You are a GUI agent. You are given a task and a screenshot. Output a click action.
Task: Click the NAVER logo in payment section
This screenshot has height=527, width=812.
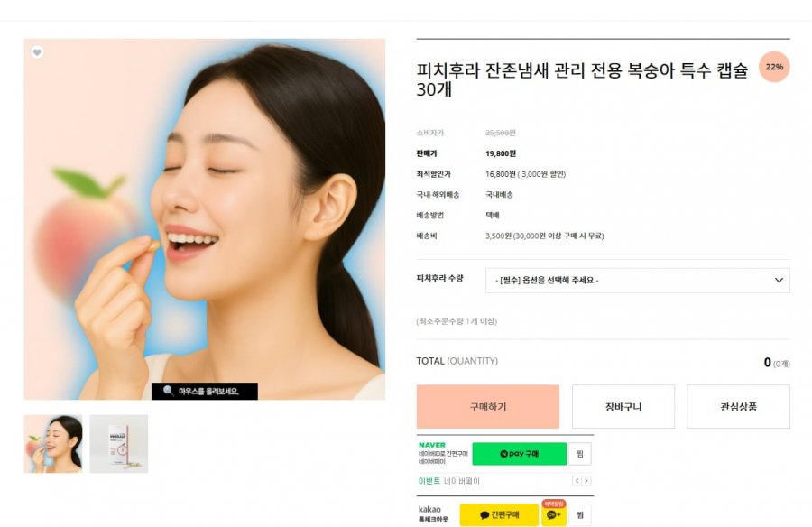tap(432, 445)
